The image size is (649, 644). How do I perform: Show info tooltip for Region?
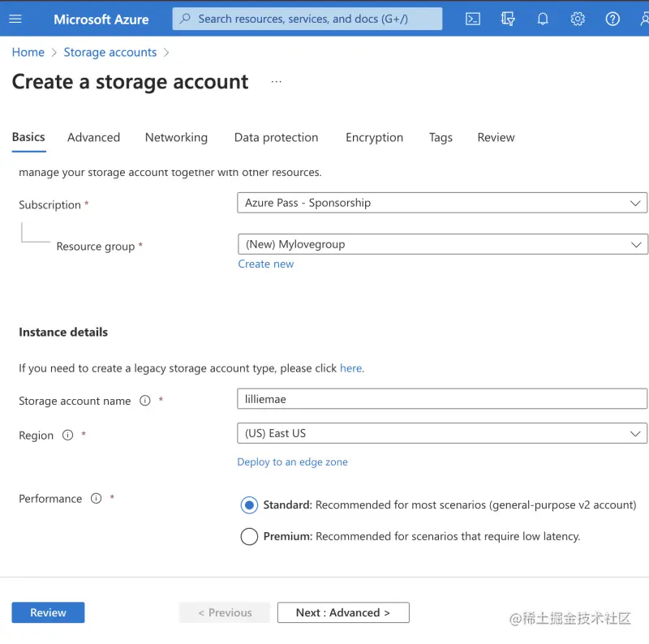tap(67, 435)
